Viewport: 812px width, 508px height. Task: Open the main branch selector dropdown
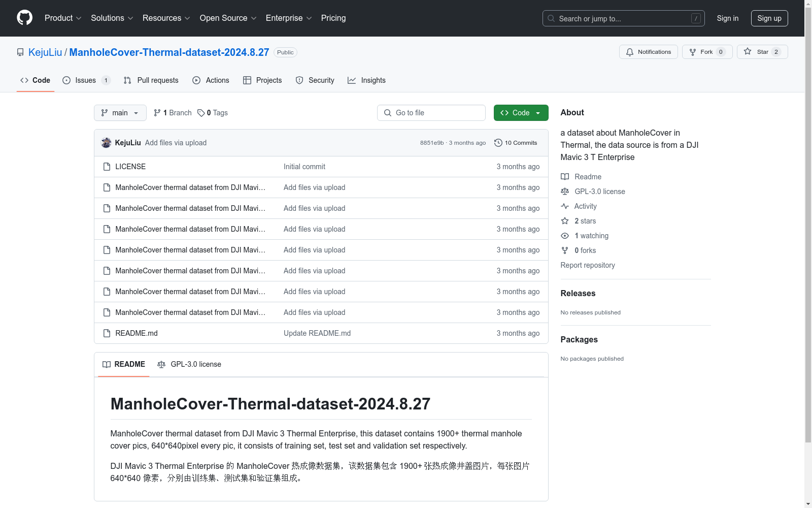[x=120, y=113]
